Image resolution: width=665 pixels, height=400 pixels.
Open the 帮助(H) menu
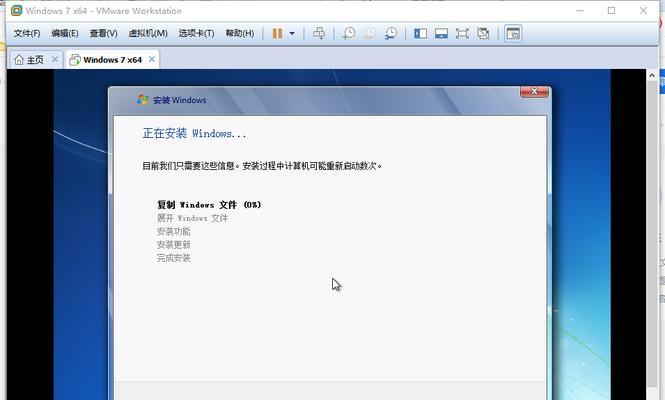(240, 33)
